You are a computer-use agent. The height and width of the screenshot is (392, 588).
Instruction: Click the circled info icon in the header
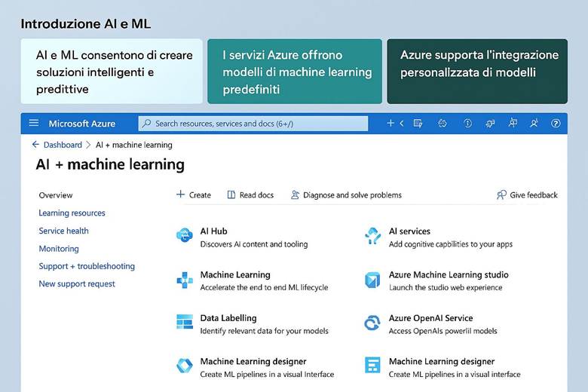(x=467, y=123)
